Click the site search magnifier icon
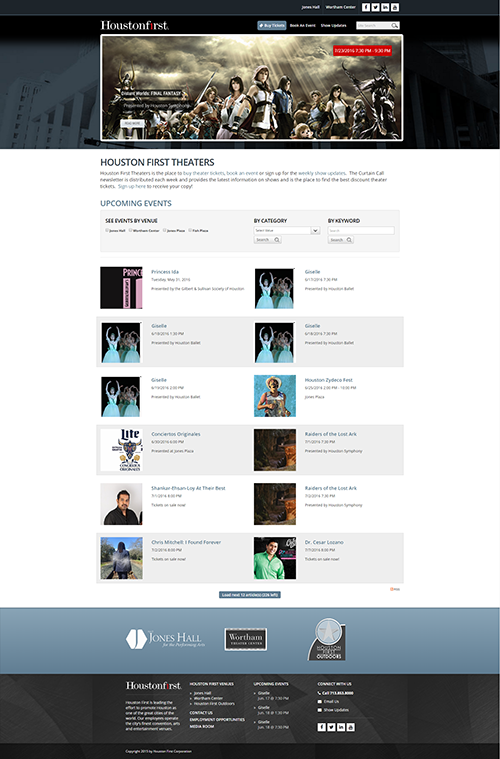This screenshot has width=500, height=759. 395,25
